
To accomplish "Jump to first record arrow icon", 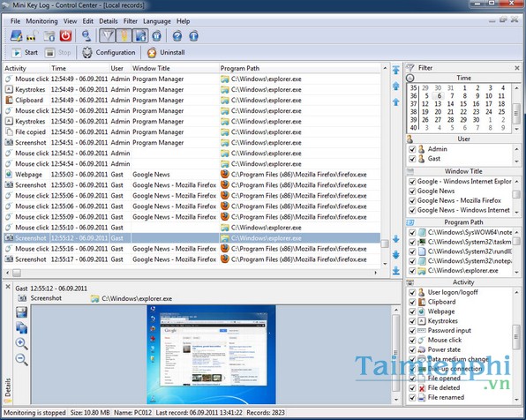I will point(396,70).
